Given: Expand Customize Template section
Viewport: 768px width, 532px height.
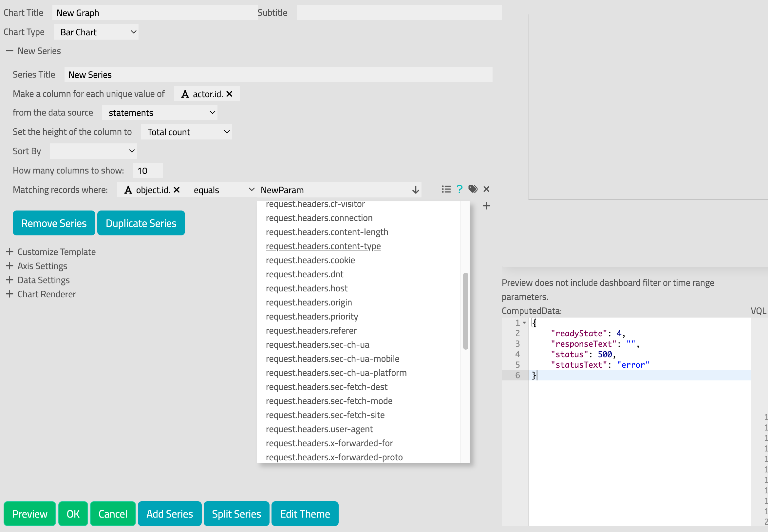Looking at the screenshot, I should (x=9, y=252).
